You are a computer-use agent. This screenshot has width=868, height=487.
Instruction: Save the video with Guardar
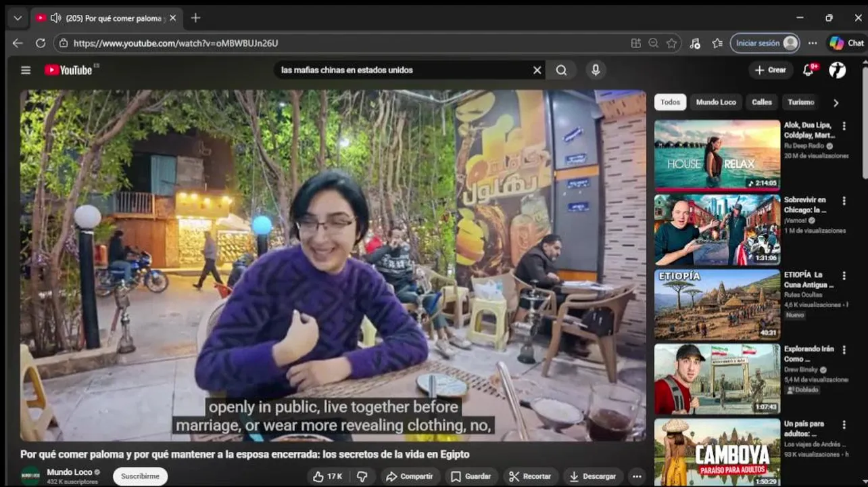[471, 476]
